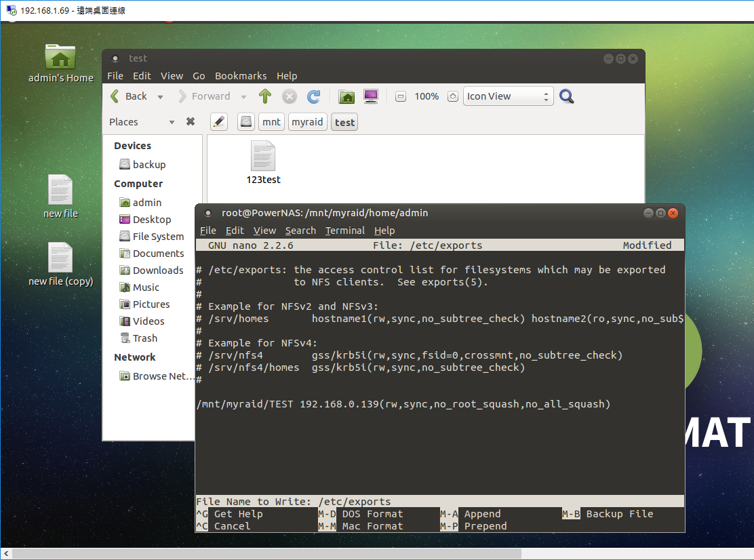Click the remote desktop connection title icon
Screen dimensions: 754x560
pos(11,10)
